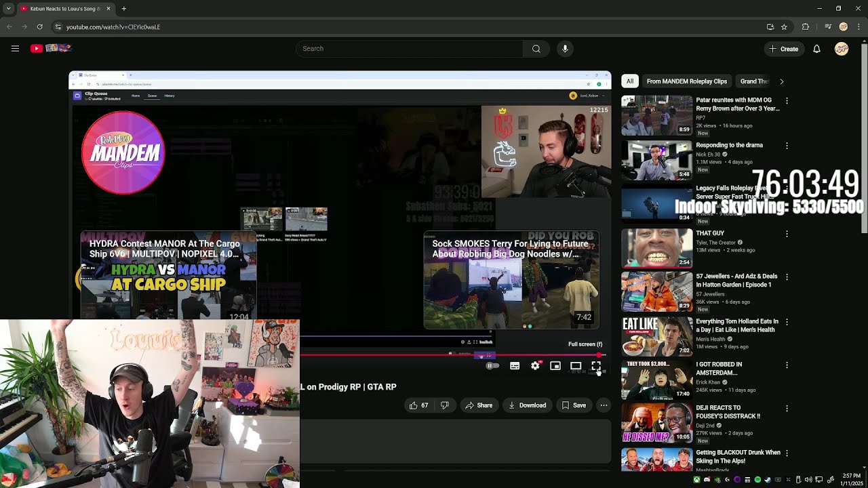Screen dimensions: 868x488
Task: Open a new browser tab
Action: 123,9
